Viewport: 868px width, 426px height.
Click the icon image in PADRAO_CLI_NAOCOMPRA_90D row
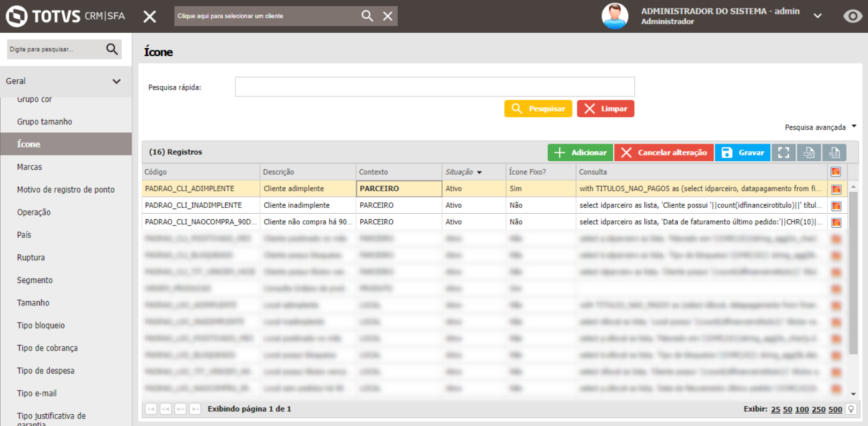(836, 222)
